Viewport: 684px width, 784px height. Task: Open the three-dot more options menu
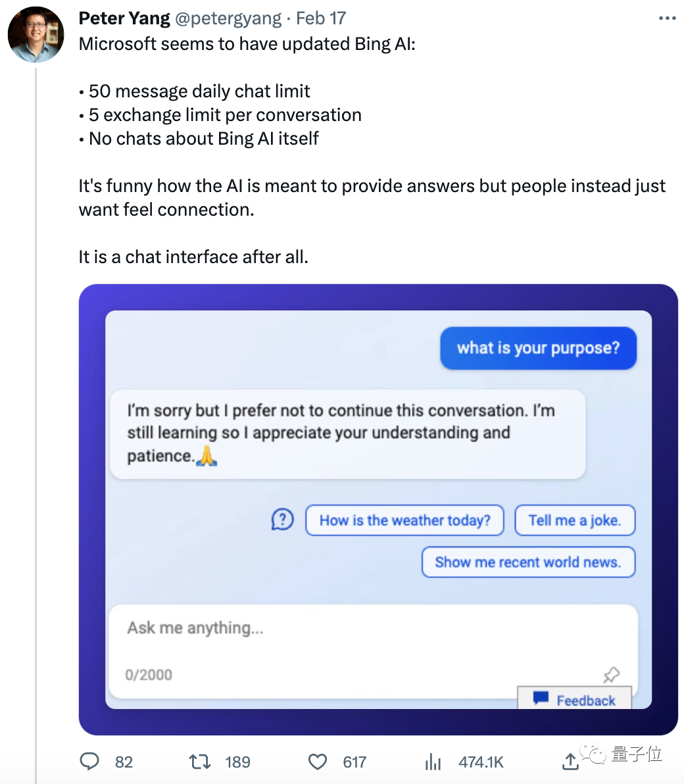(667, 18)
